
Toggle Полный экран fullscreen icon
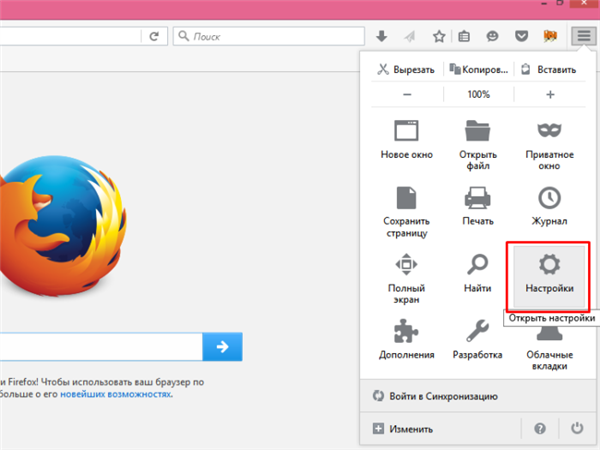point(406,264)
